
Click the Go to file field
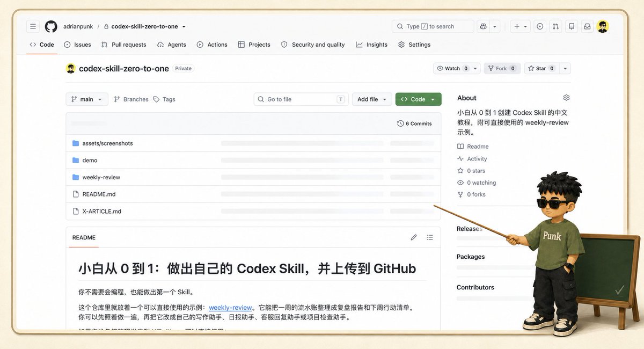coord(301,99)
